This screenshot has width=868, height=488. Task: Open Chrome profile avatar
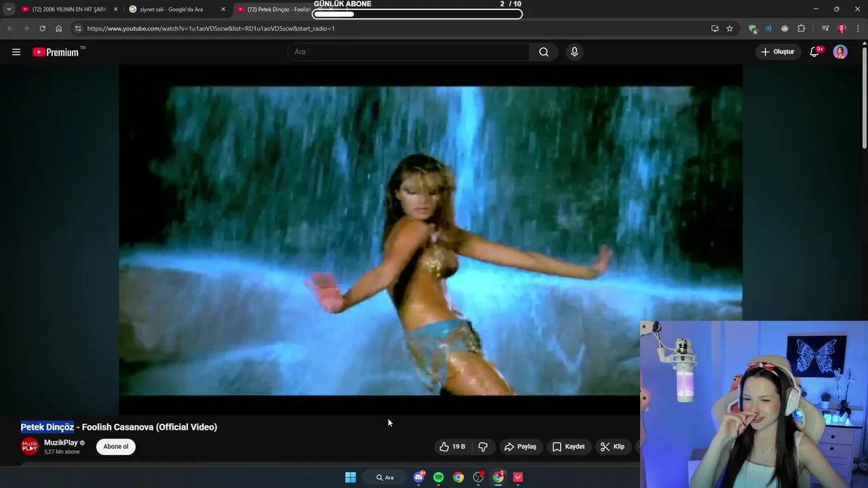click(x=842, y=28)
